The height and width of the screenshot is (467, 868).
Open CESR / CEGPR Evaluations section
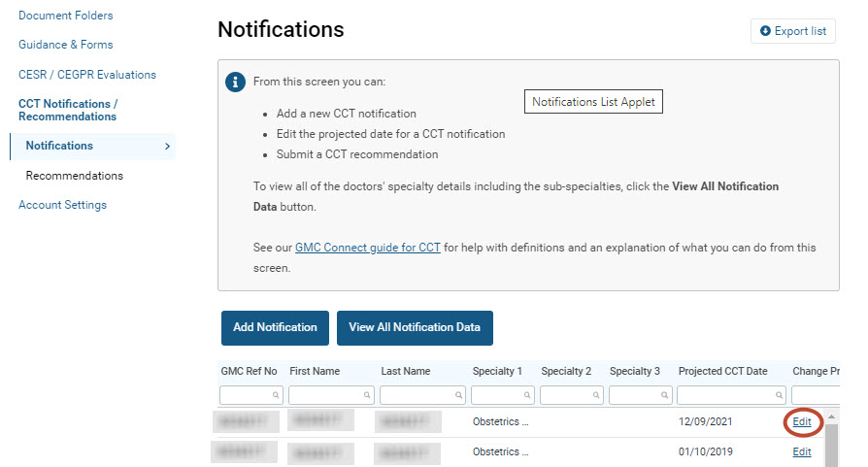[x=87, y=75]
